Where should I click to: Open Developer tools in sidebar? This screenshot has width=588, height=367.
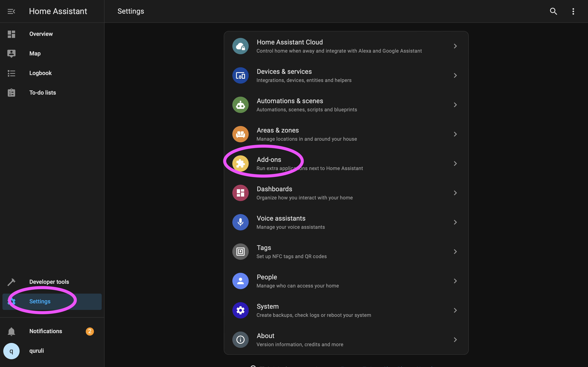[x=49, y=282]
